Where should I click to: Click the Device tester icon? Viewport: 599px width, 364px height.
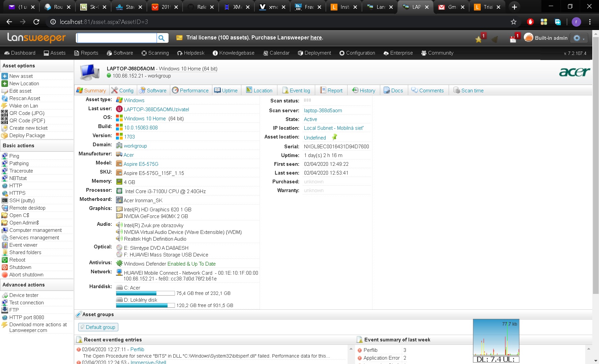tap(5, 295)
